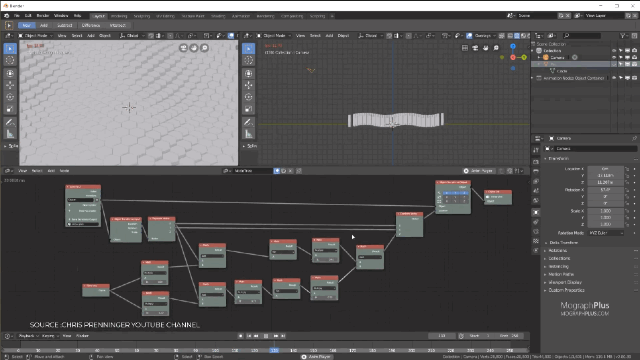Click the outliner search field

[x=582, y=36]
